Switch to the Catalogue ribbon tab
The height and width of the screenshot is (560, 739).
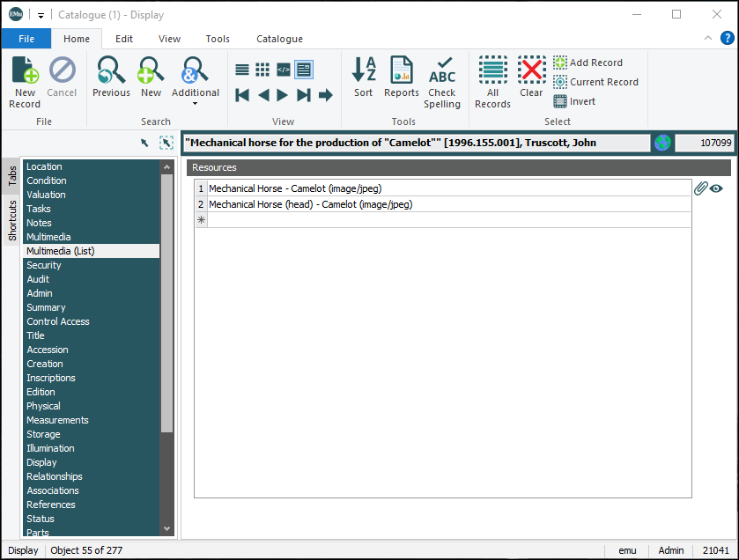[x=279, y=39]
